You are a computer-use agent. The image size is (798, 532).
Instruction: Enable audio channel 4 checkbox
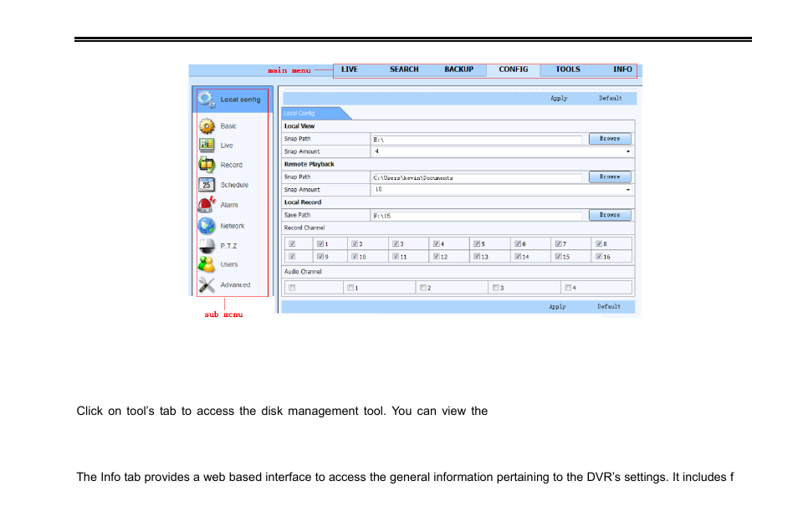pyautogui.click(x=568, y=288)
